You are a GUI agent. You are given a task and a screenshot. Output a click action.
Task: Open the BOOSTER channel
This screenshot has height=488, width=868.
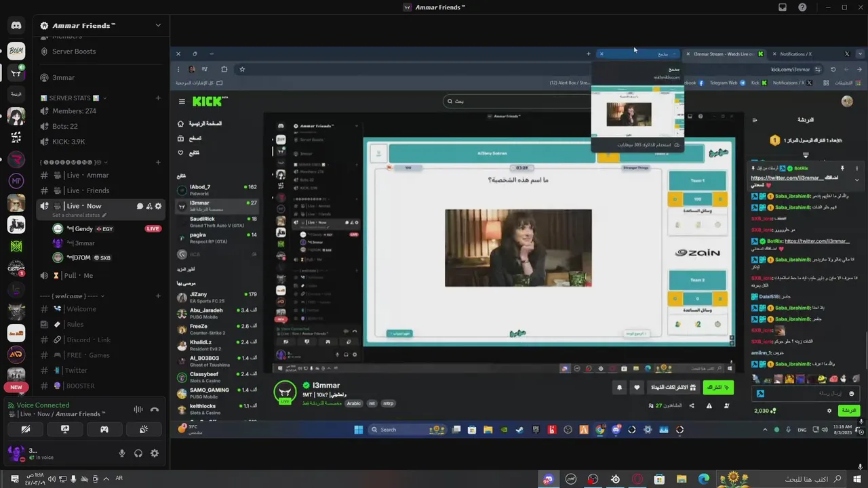point(80,386)
